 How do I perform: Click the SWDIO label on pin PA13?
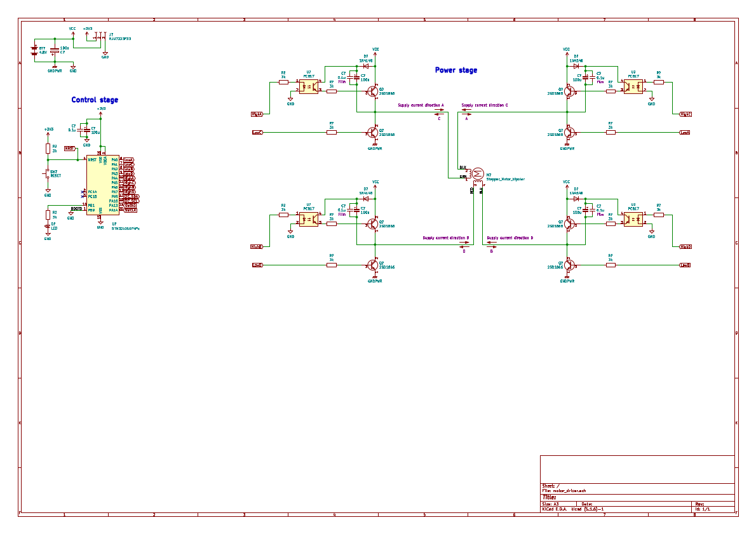pos(130,206)
